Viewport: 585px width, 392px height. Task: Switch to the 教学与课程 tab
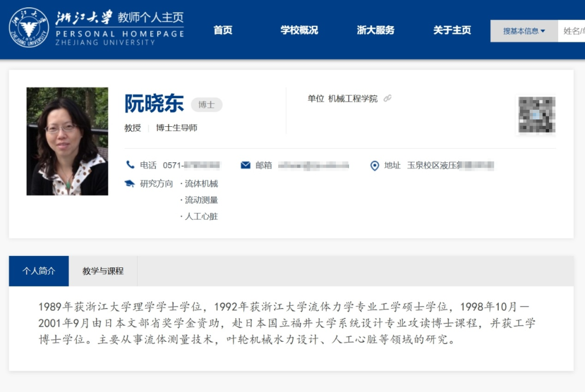[x=103, y=271]
